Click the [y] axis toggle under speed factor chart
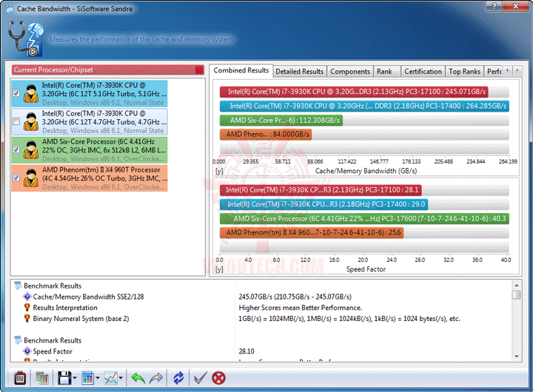Image resolution: width=533 pixels, height=392 pixels. click(219, 269)
